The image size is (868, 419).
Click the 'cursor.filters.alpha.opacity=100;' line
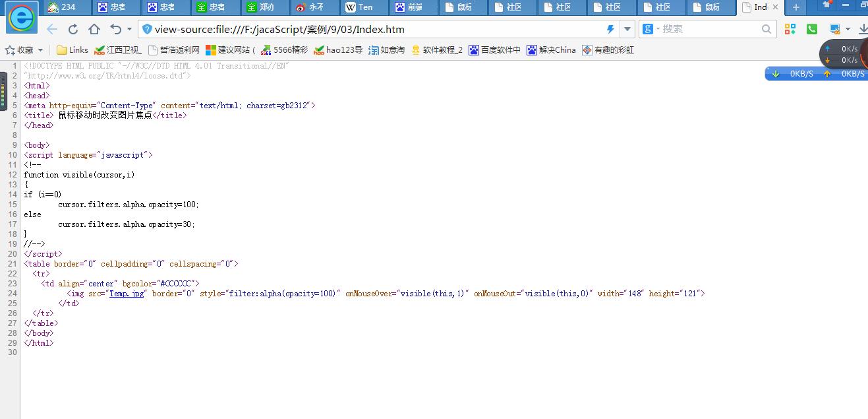(129, 205)
